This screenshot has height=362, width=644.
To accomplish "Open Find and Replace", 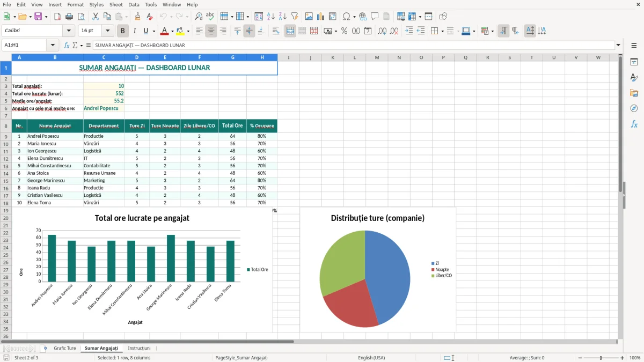I will click(199, 17).
